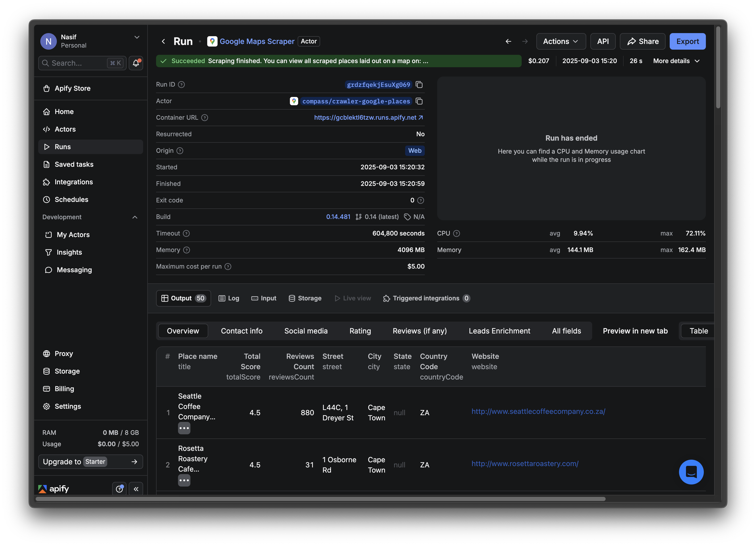The height and width of the screenshot is (546, 756).
Task: Export the run results
Action: point(688,41)
